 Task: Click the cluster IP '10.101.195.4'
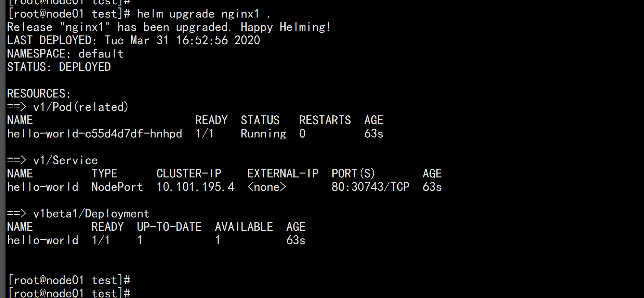[x=195, y=187]
